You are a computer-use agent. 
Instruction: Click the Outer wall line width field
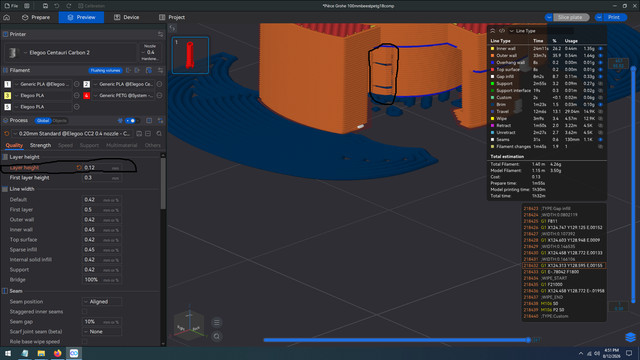(x=102, y=220)
